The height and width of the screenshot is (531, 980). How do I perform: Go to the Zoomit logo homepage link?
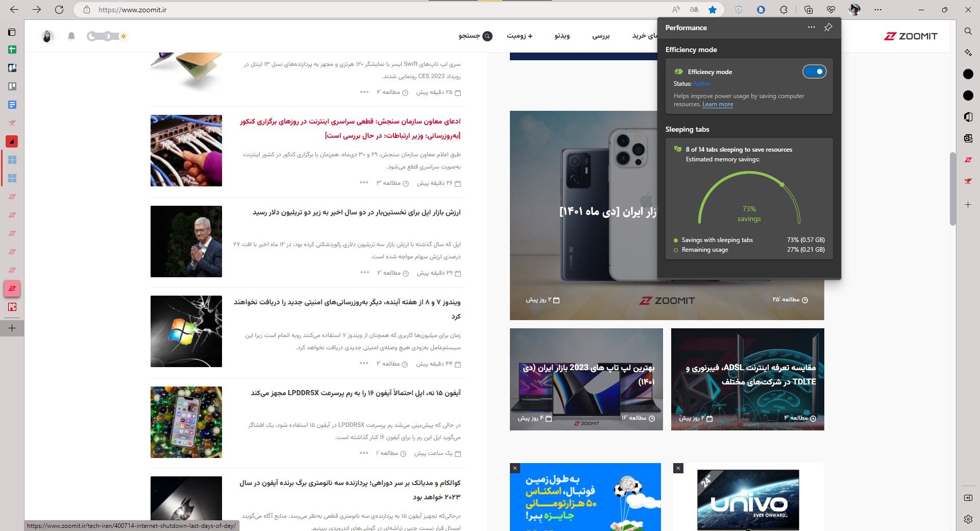point(911,36)
